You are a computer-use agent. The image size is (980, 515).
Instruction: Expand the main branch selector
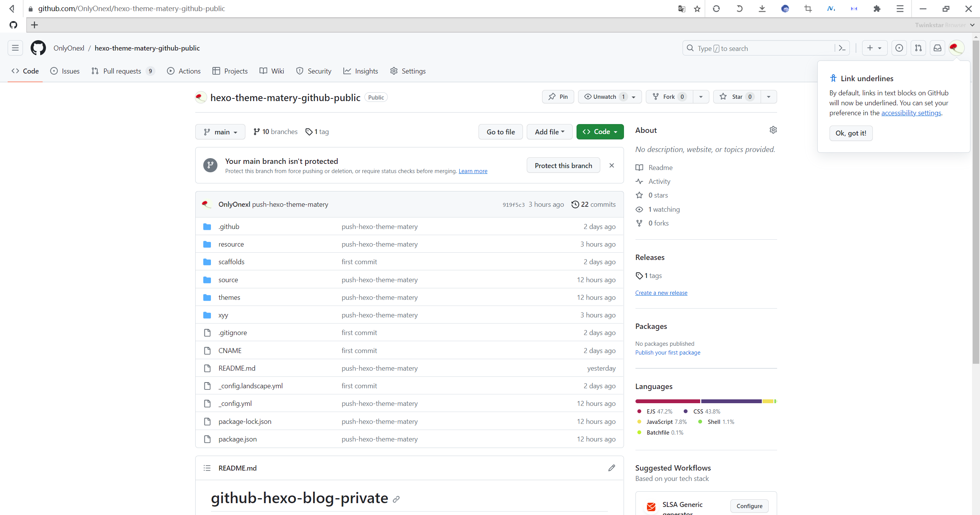[220, 132]
